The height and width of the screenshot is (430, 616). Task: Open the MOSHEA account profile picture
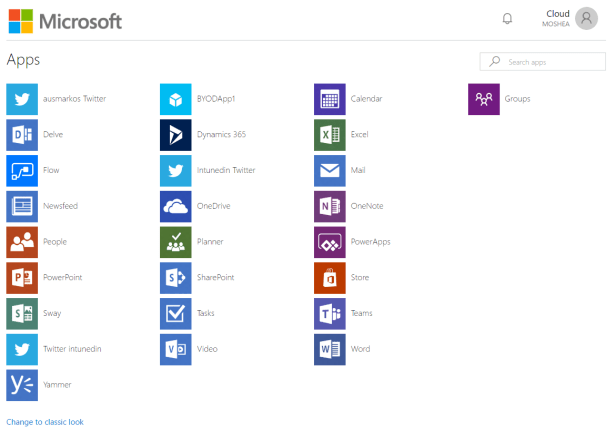click(x=587, y=19)
